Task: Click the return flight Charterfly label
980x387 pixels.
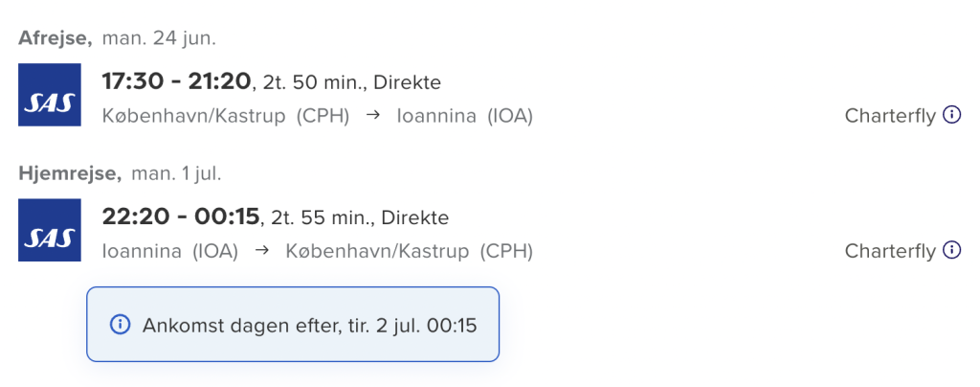Action: [x=890, y=251]
